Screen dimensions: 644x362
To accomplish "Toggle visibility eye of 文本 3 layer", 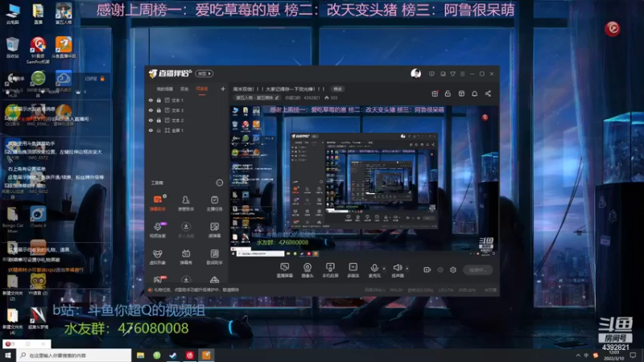I will (x=151, y=110).
